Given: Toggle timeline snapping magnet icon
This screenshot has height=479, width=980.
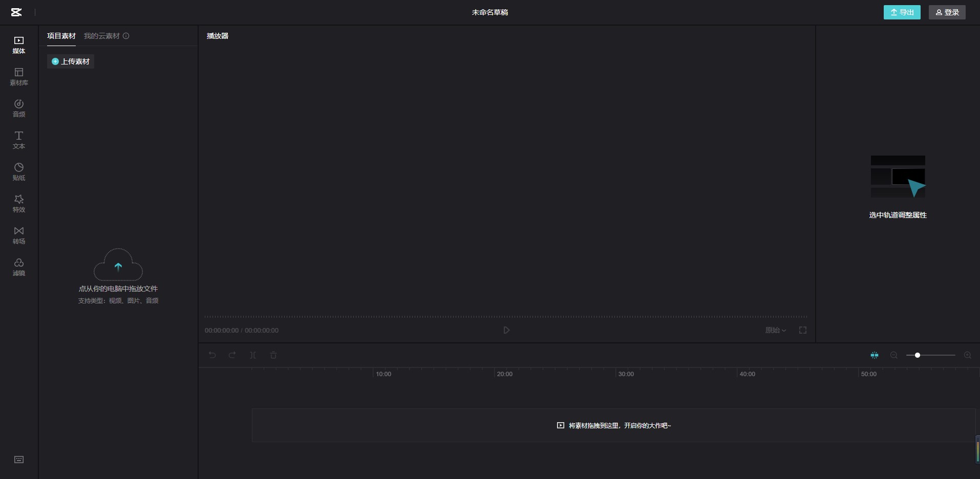Looking at the screenshot, I should point(875,355).
